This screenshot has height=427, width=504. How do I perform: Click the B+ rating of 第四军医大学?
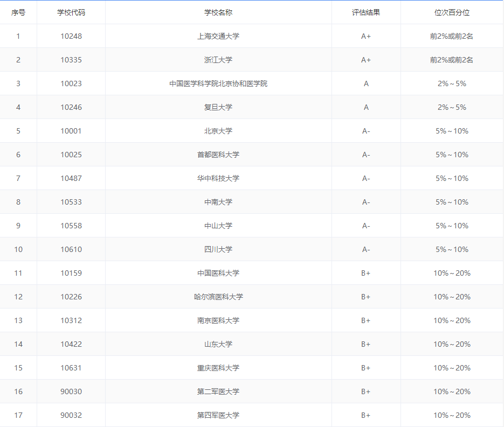[366, 415]
